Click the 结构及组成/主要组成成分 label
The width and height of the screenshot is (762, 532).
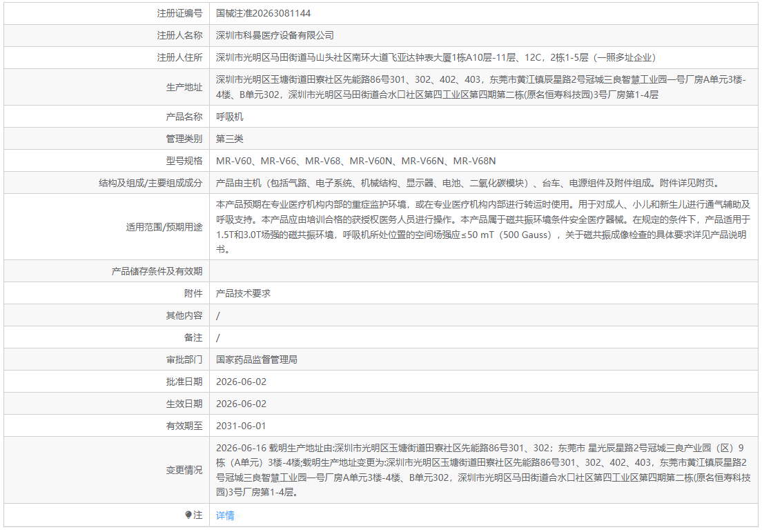pos(150,183)
